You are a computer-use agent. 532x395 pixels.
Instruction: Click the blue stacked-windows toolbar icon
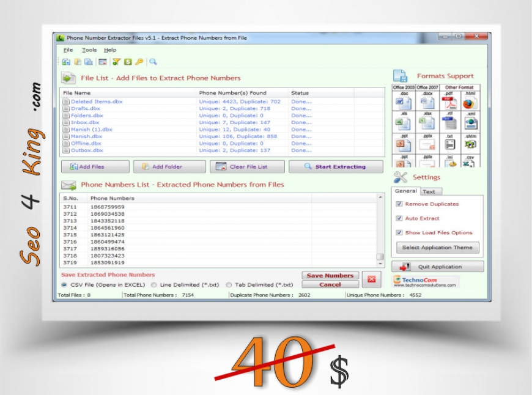[89, 62]
